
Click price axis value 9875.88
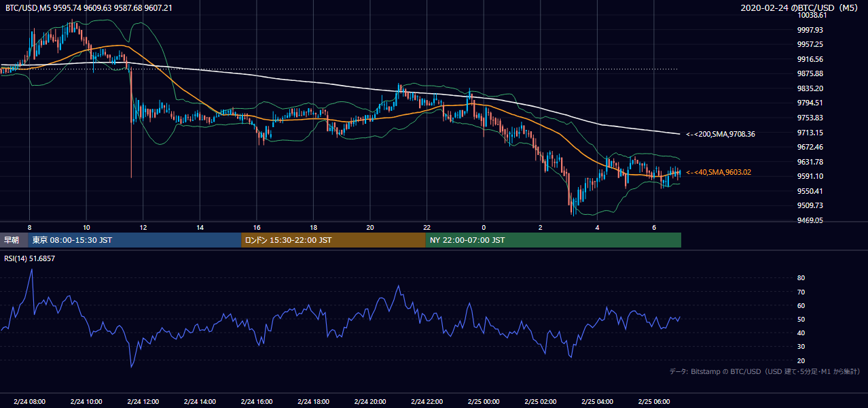click(810, 73)
